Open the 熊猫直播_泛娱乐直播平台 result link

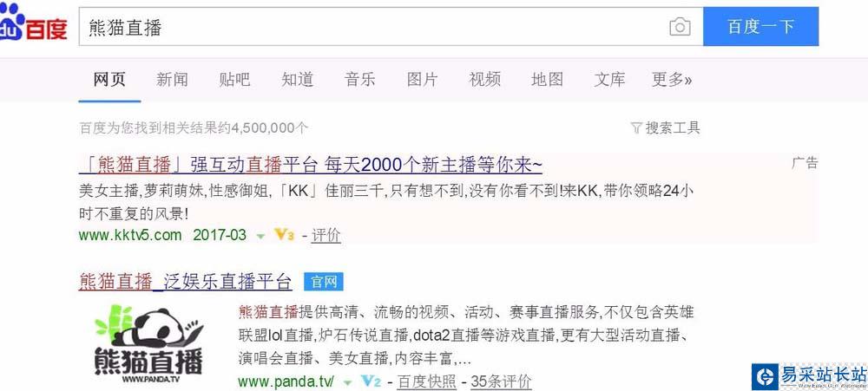pyautogui.click(x=186, y=282)
